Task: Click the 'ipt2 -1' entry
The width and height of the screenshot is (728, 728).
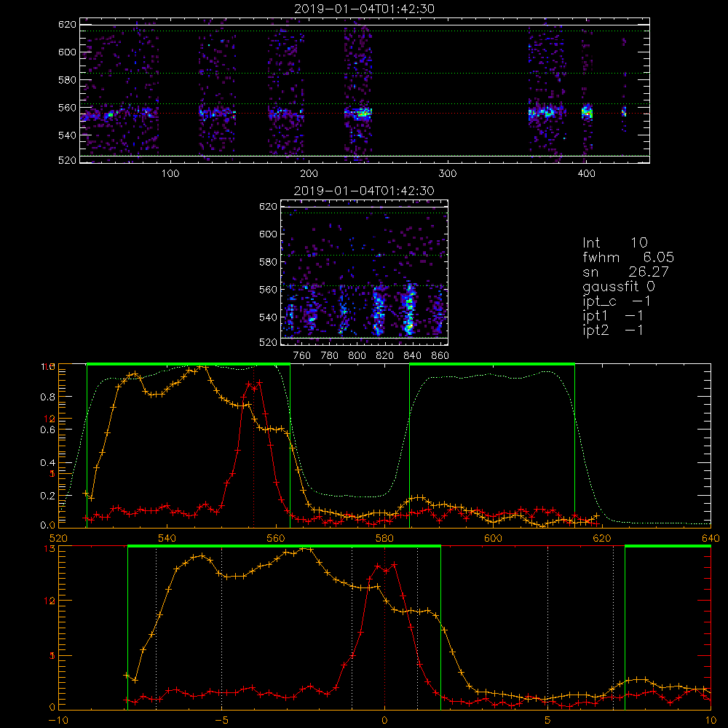Action: point(612,330)
